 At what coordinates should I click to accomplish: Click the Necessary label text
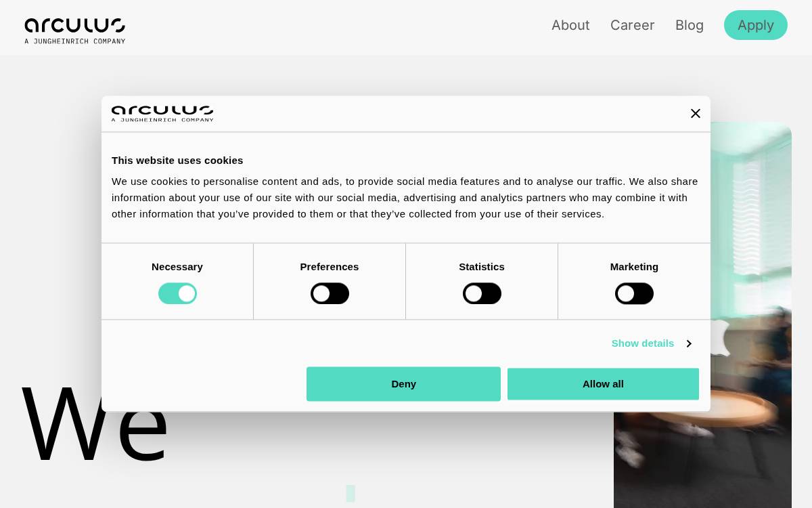(177, 267)
